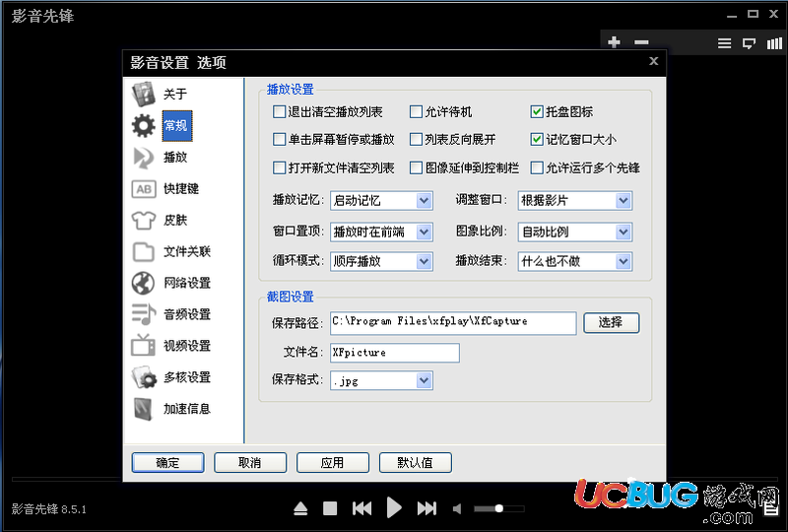Screen dimensions: 788x532
Task: Open the 保存格式 .jpg dropdown
Action: coord(381,380)
